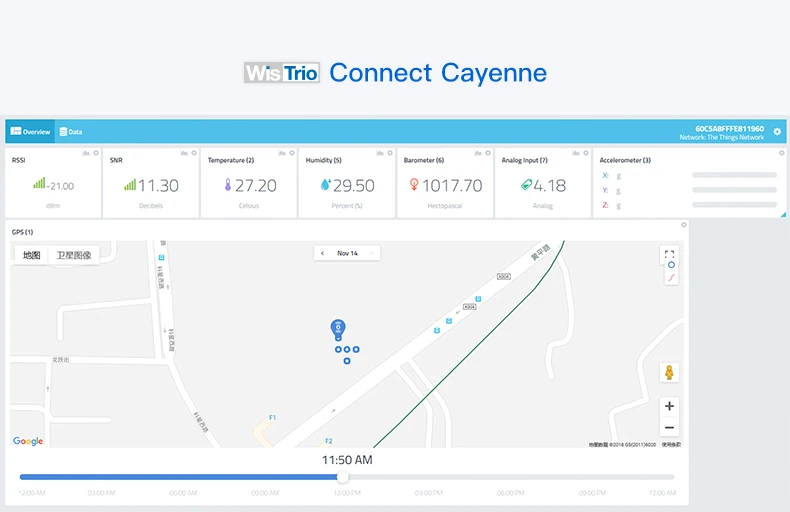The height and width of the screenshot is (512, 790).
Task: Click the barometer value 1017.70
Action: [x=452, y=185]
